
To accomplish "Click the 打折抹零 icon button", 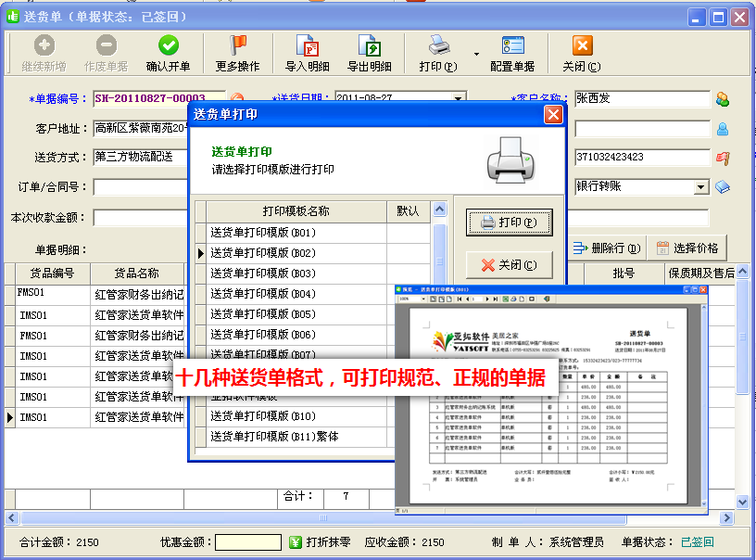I will 296,542.
